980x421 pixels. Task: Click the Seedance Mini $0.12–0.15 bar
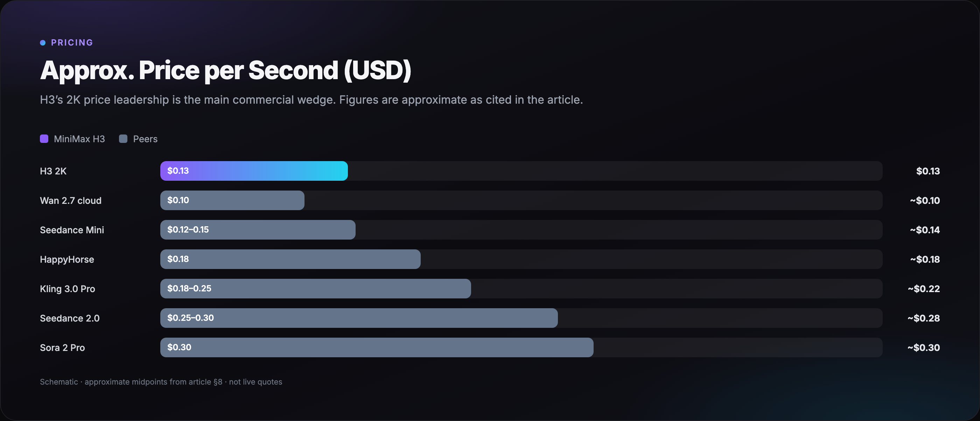(258, 229)
